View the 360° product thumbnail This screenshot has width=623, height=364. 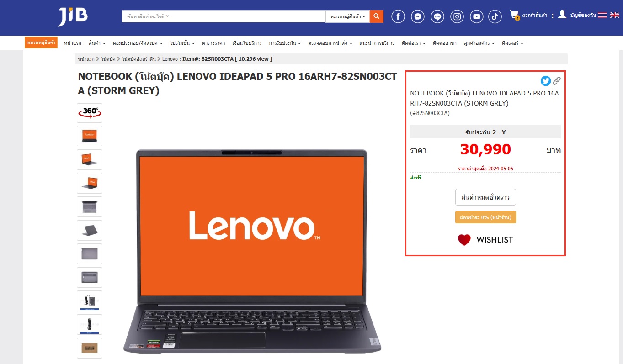[90, 112]
